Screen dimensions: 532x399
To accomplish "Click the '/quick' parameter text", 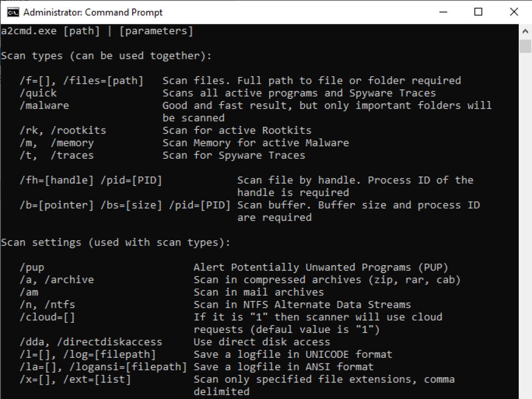I will (38, 93).
